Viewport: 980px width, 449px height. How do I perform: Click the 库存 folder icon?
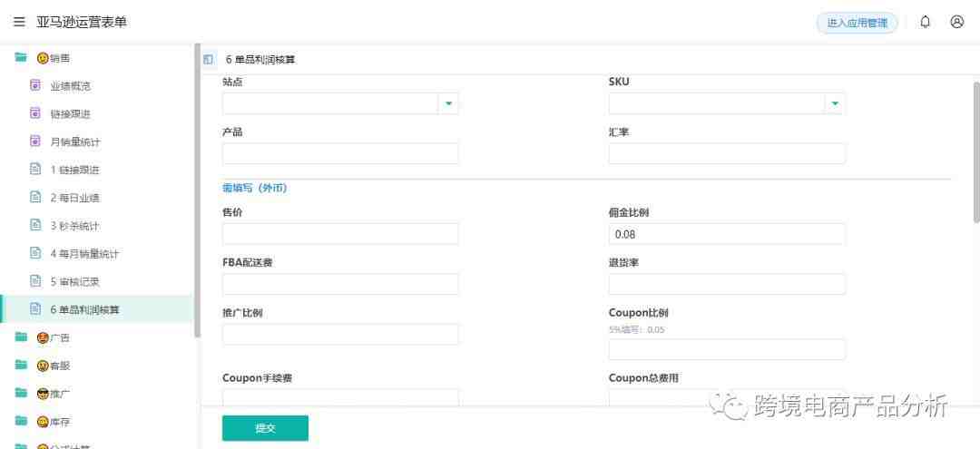tap(21, 421)
